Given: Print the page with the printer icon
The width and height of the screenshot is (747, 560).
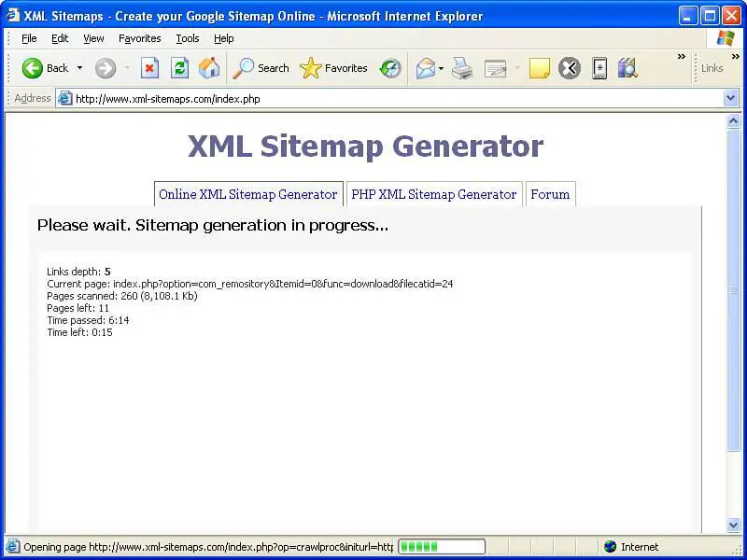Looking at the screenshot, I should pos(462,68).
